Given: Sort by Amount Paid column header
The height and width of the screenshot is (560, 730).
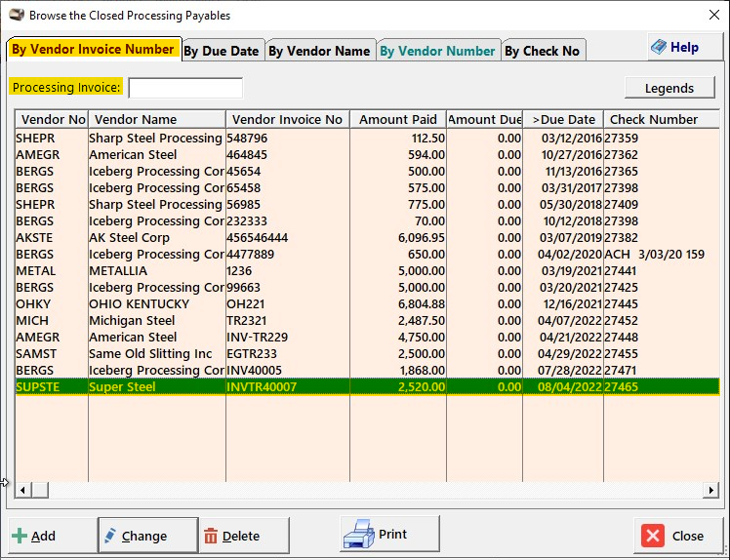Looking at the screenshot, I should [398, 120].
